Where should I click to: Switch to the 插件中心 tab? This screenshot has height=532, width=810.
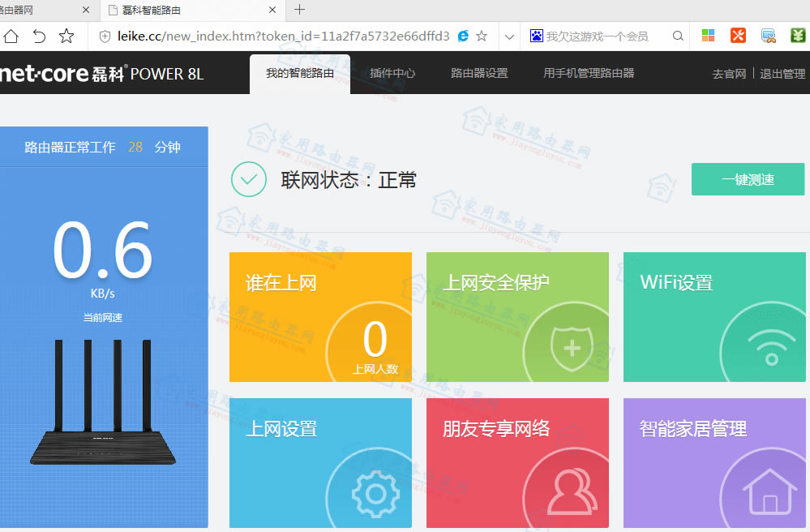(x=393, y=72)
